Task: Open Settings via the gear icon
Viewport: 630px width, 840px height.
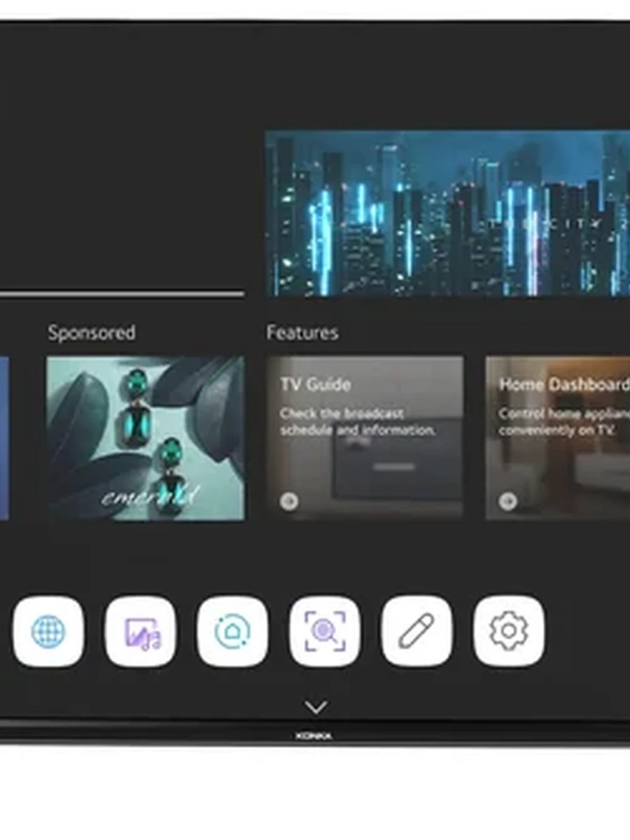Action: click(509, 631)
